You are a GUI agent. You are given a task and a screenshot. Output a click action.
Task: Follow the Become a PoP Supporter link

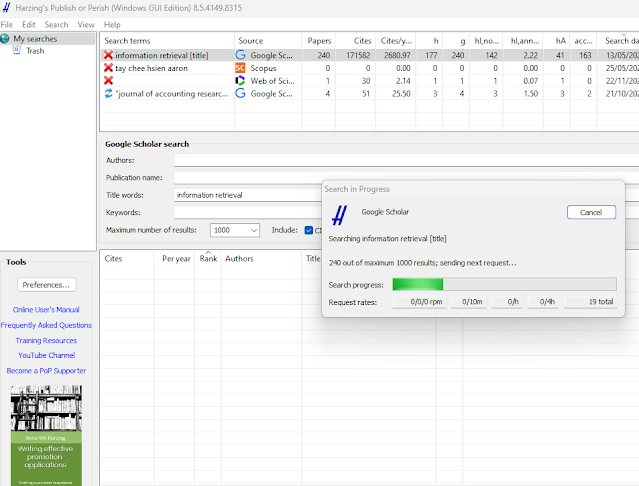point(46,371)
